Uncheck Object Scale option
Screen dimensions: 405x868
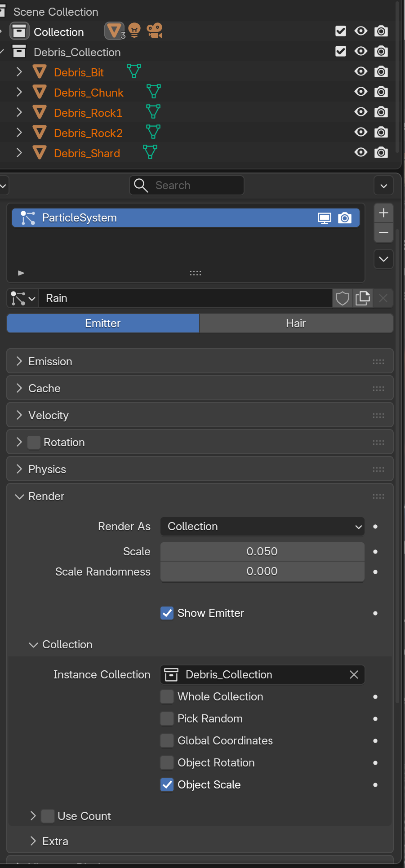tap(167, 785)
